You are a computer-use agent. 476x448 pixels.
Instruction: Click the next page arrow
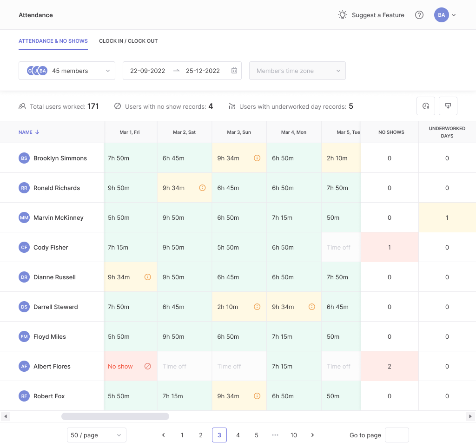point(312,435)
